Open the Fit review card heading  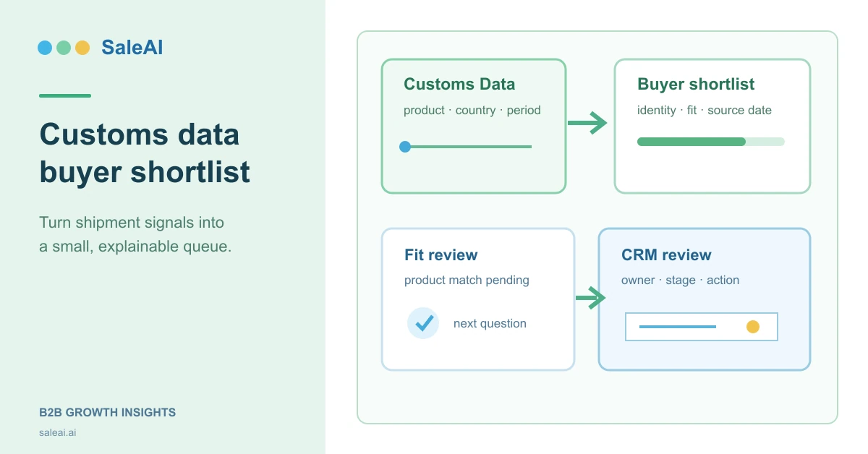(x=441, y=255)
